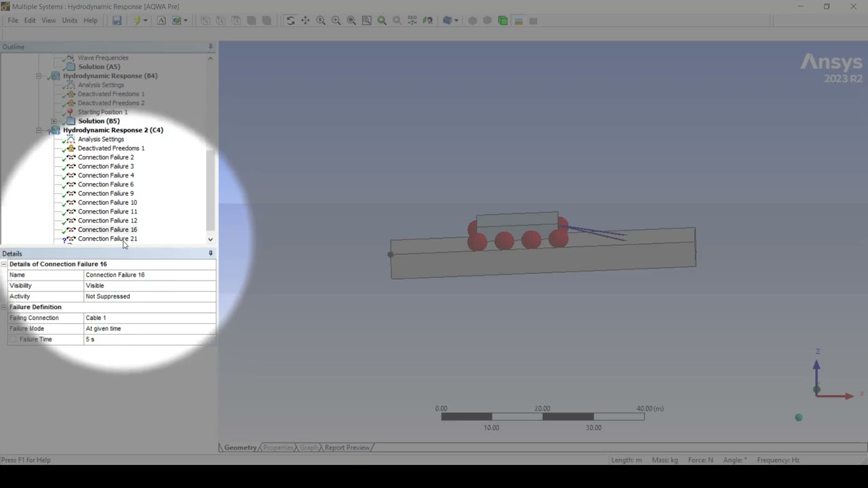The width and height of the screenshot is (868, 488).
Task: Click the display style cube icon
Action: [447, 20]
